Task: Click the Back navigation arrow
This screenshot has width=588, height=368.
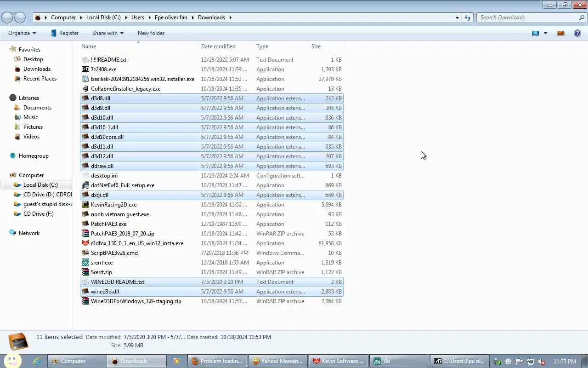Action: [7, 17]
